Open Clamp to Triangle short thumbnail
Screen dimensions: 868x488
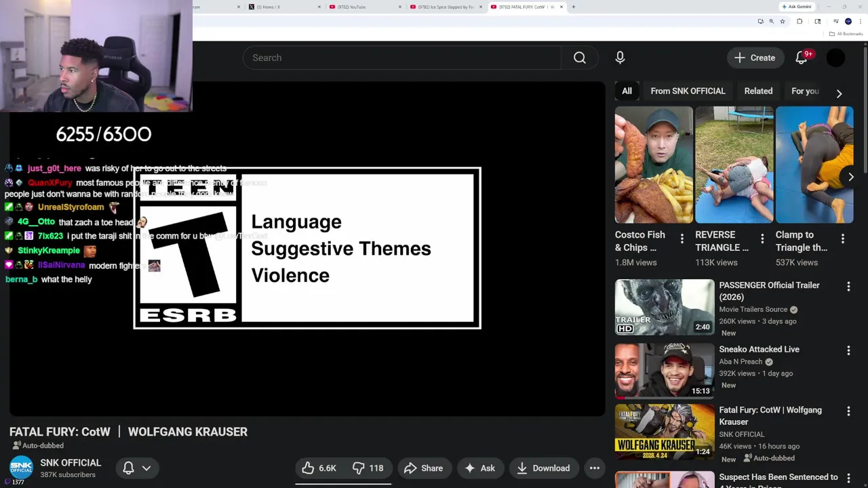[814, 165]
